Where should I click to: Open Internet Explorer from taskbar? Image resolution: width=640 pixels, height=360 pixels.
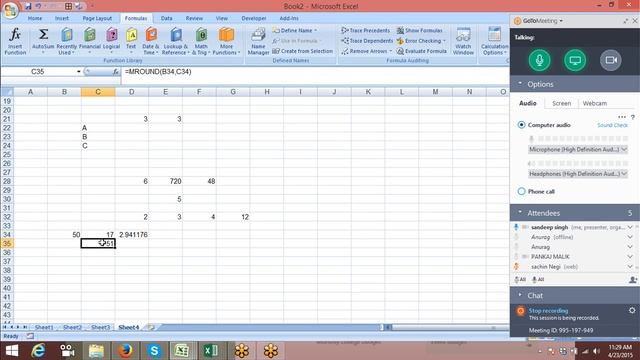(x=38, y=351)
